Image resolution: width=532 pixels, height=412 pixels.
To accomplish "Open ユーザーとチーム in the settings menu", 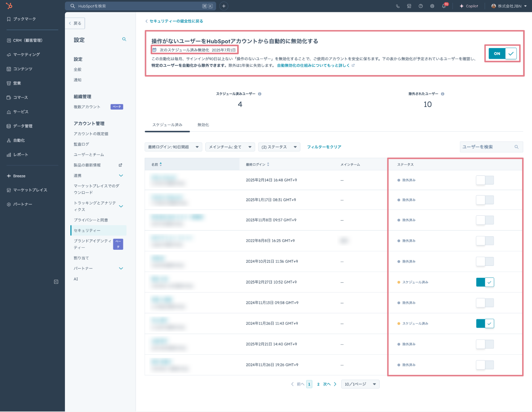I will tap(89, 155).
